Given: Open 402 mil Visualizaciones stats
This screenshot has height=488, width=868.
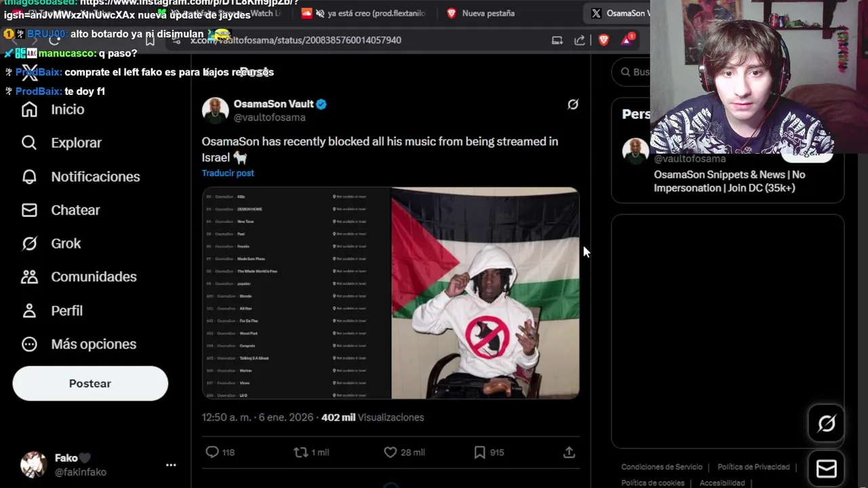Looking at the screenshot, I should pos(372,418).
